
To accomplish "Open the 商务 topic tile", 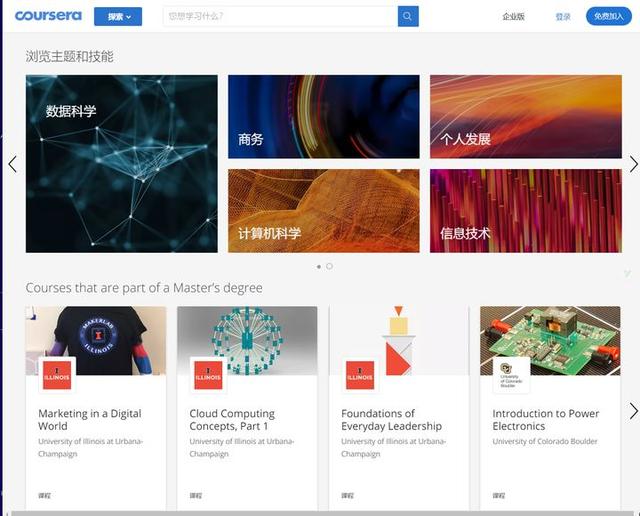I will pyautogui.click(x=324, y=117).
